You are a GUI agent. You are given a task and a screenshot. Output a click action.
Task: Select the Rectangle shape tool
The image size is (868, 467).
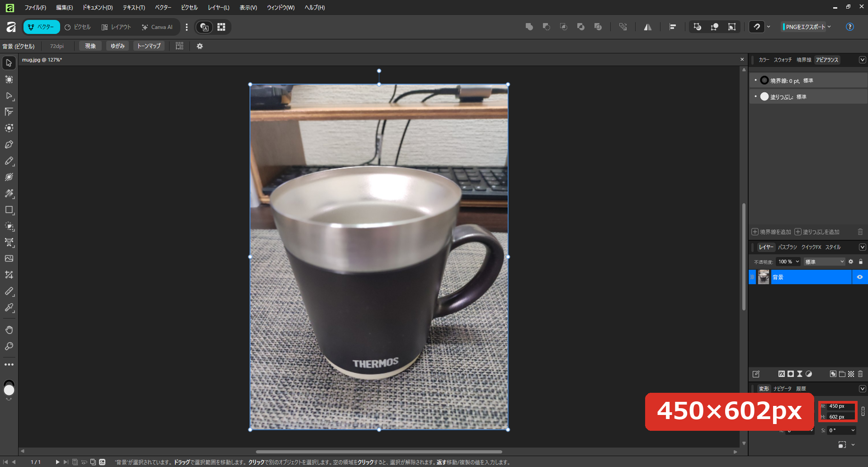coord(9,210)
